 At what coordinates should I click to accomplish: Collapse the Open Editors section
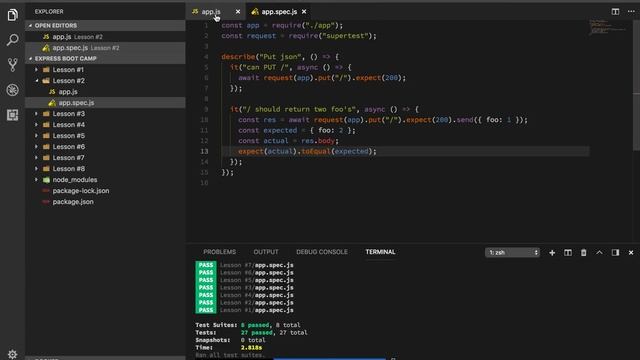coord(105,25)
